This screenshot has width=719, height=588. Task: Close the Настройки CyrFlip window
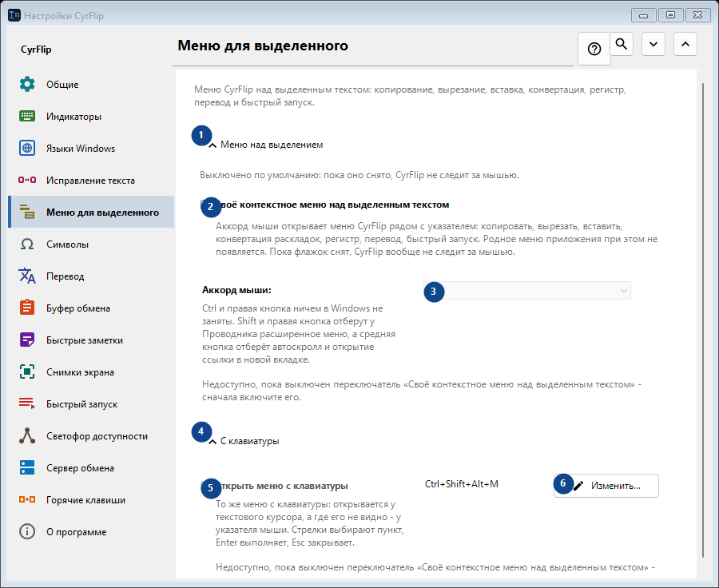[698, 15]
